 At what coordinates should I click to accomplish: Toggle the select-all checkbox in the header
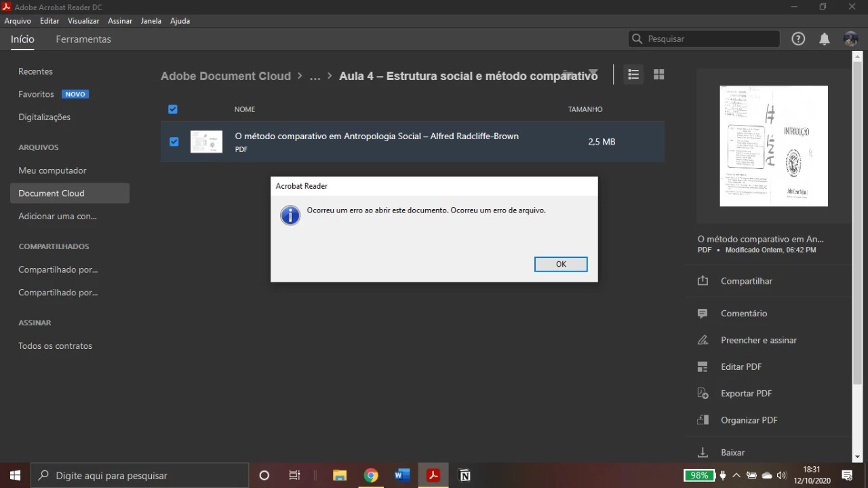173,109
